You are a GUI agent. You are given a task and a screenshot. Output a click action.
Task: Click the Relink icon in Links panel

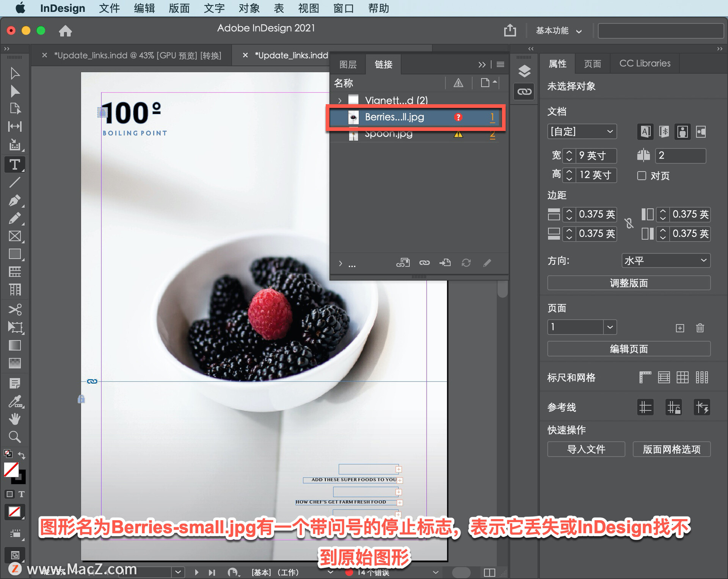point(424,263)
